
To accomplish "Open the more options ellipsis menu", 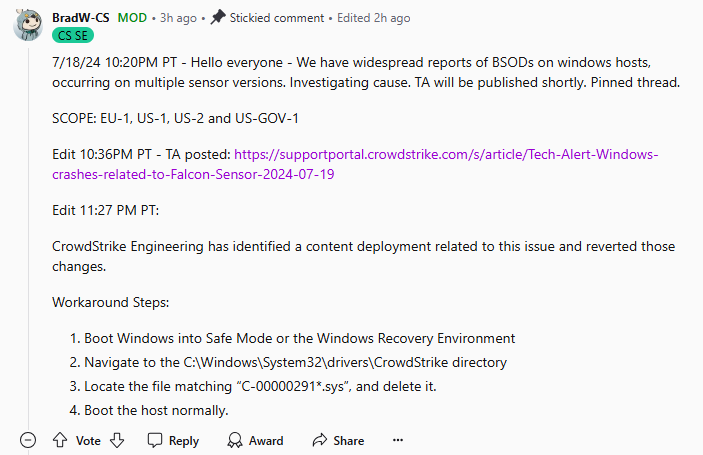I will click(x=398, y=440).
